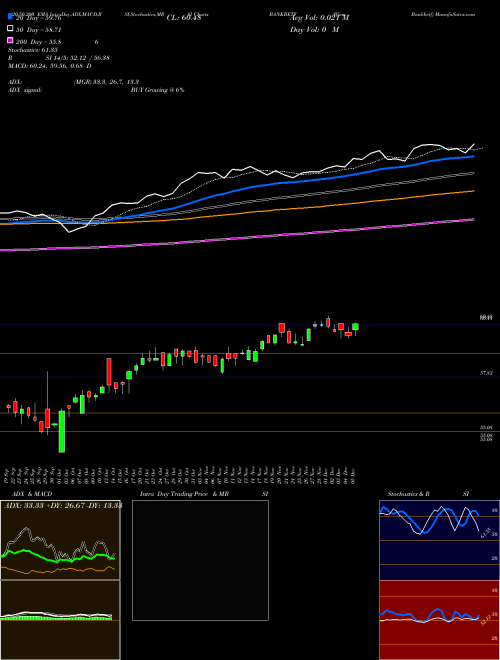Image resolution: width=500 pixels, height=660 pixels.
Task: Click the 'Day Vol: 0 M' label
Action: point(314,29)
